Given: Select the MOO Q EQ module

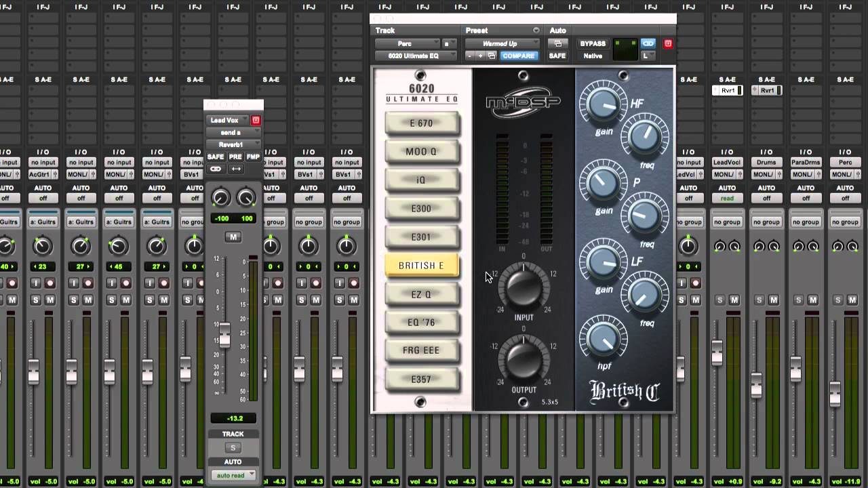Looking at the screenshot, I should pos(421,152).
